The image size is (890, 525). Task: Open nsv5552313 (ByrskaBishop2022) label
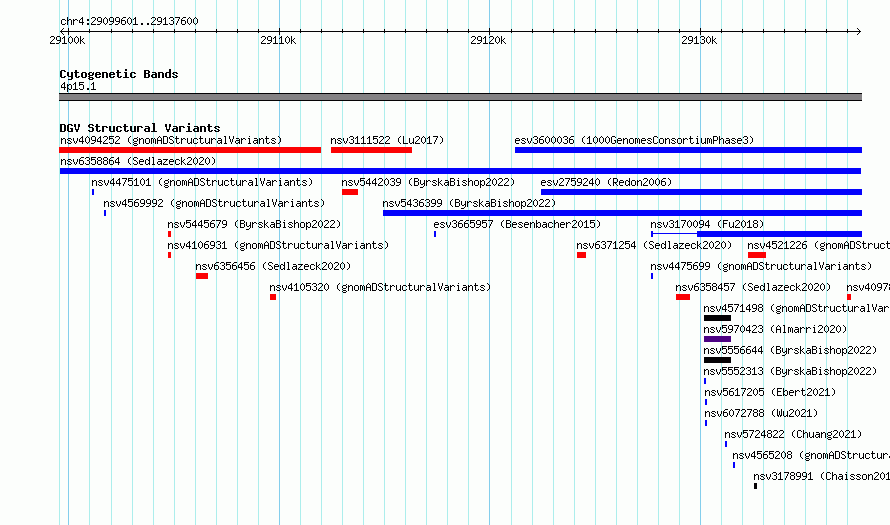790,371
